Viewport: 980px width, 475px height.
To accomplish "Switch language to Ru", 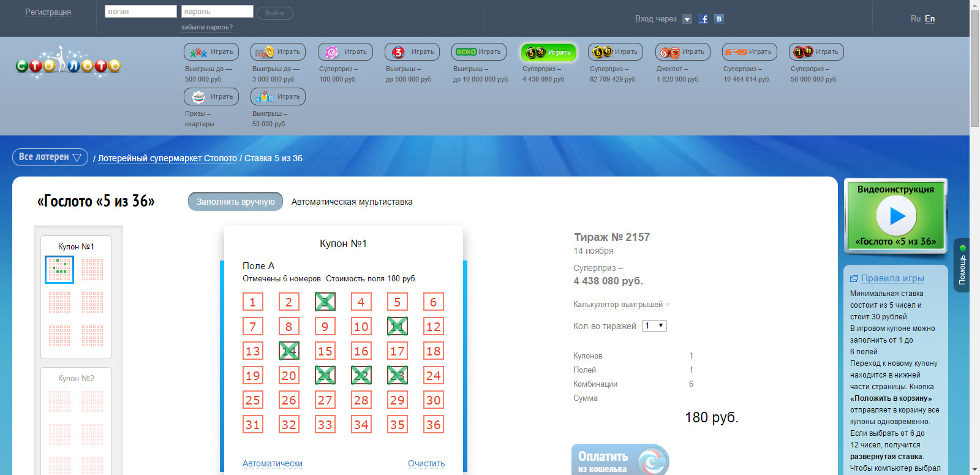I will (x=916, y=18).
